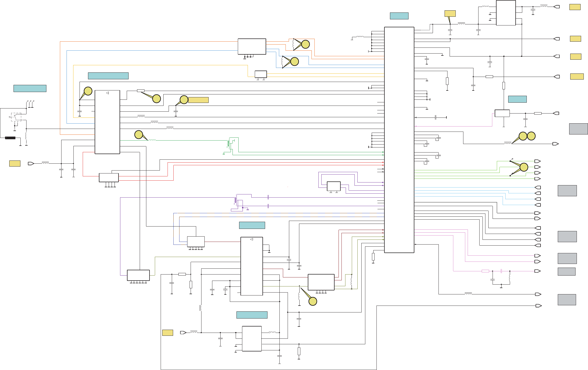The image size is (588, 370).
Task: Select the small block wired with red lines
Action: pyautogui.click(x=109, y=178)
